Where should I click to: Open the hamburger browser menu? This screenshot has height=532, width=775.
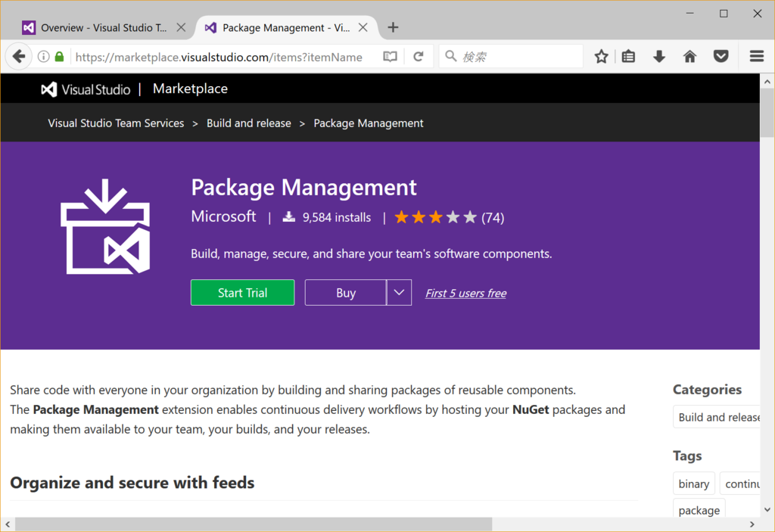(x=757, y=56)
